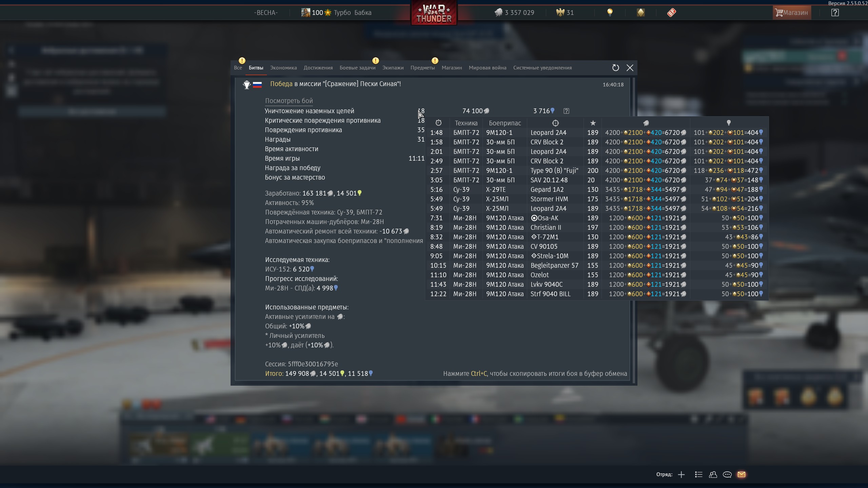Click the squad list icon
Screen dimensions: 868x488
pos(698,474)
